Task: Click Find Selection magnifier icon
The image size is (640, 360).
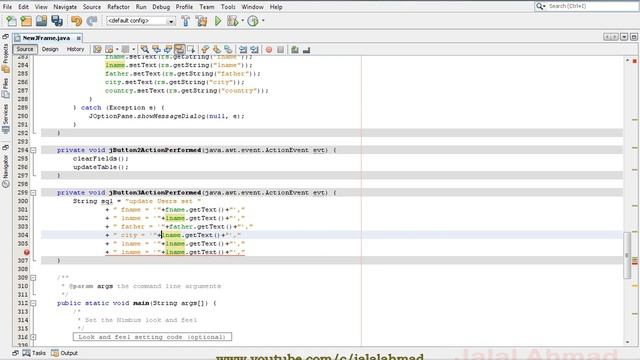Action: (x=144, y=49)
